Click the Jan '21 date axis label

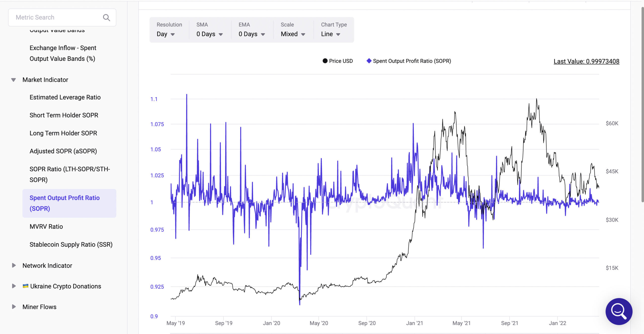click(x=414, y=323)
